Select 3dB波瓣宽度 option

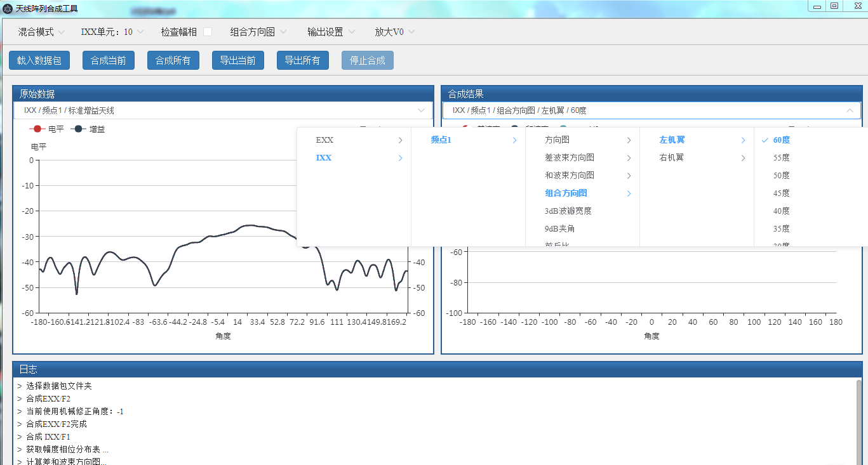click(582, 211)
